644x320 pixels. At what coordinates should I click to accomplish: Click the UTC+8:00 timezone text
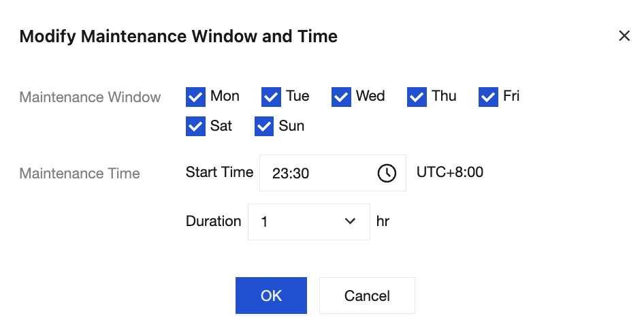coord(450,172)
